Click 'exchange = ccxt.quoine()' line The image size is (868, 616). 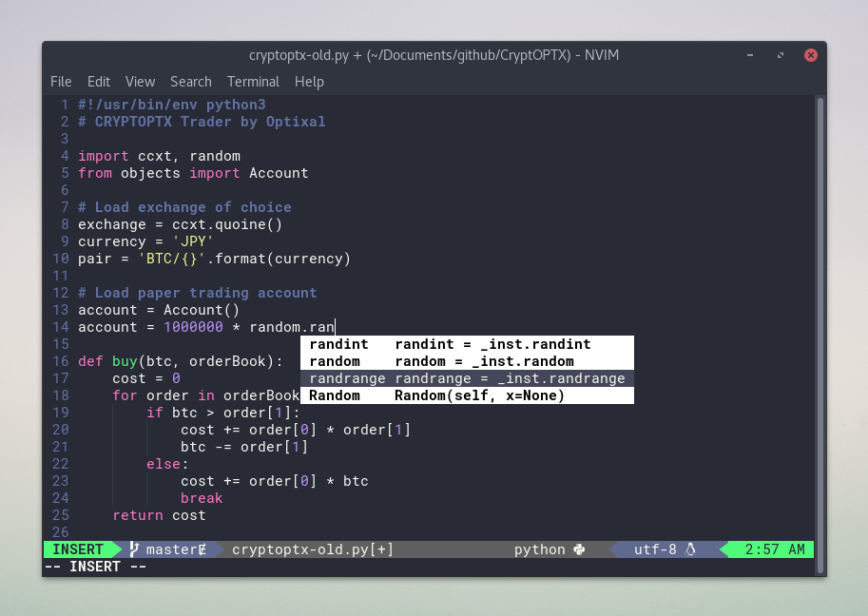click(x=180, y=224)
